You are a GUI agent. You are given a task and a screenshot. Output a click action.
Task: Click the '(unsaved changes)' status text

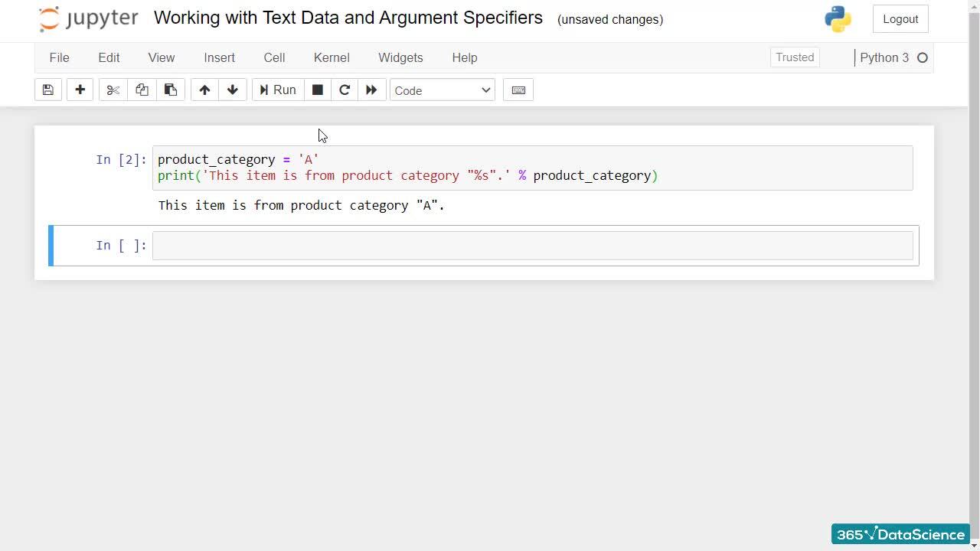pos(610,19)
